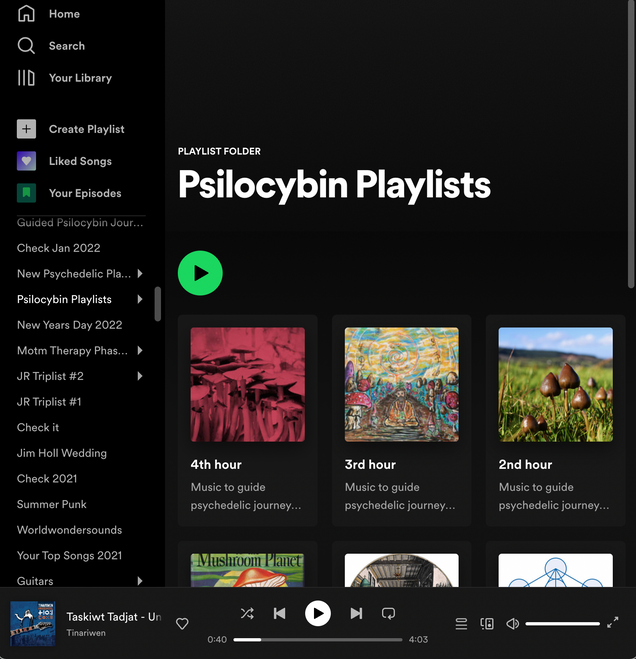Click the Create Playlist label

point(87,129)
